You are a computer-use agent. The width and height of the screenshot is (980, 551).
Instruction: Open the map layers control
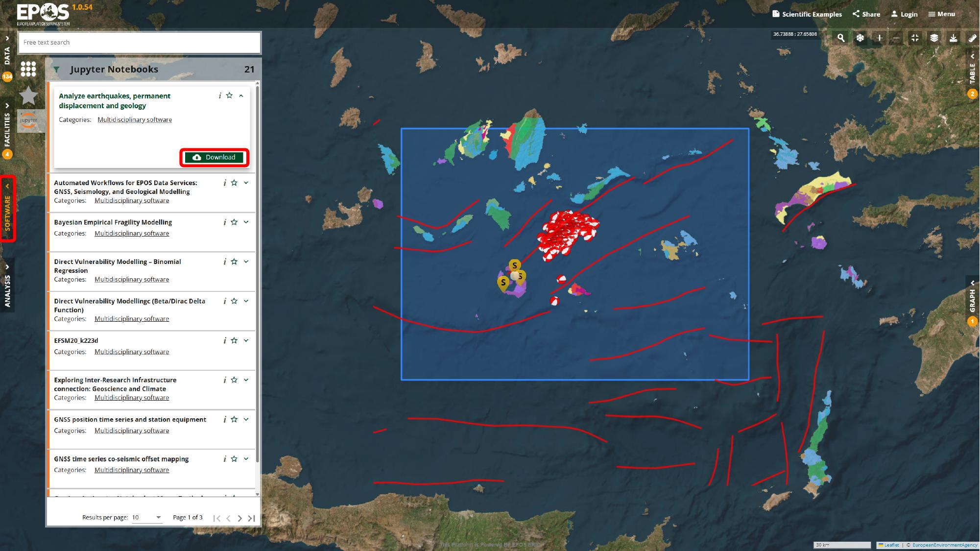click(934, 38)
